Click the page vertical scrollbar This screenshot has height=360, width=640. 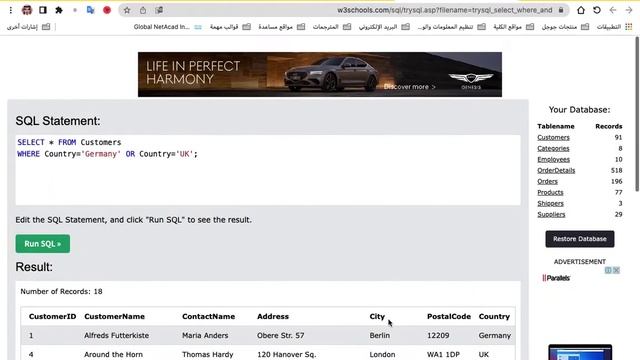click(x=637, y=114)
